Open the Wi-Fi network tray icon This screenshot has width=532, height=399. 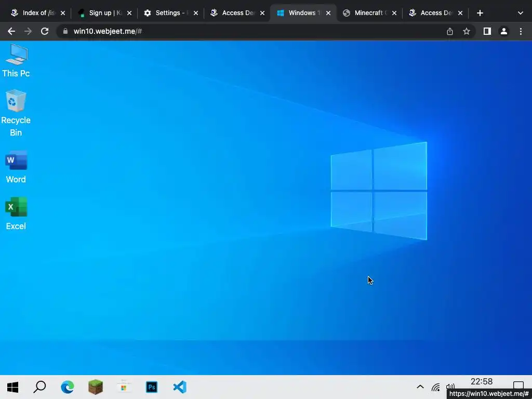click(x=436, y=387)
